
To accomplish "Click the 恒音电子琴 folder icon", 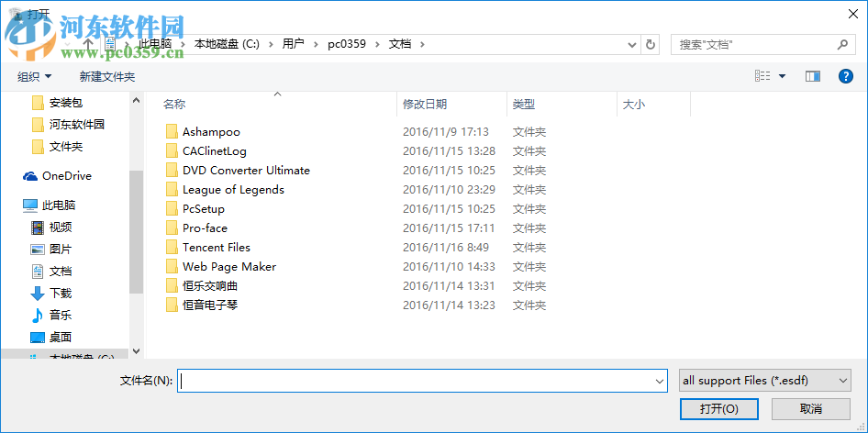I will pos(172,305).
